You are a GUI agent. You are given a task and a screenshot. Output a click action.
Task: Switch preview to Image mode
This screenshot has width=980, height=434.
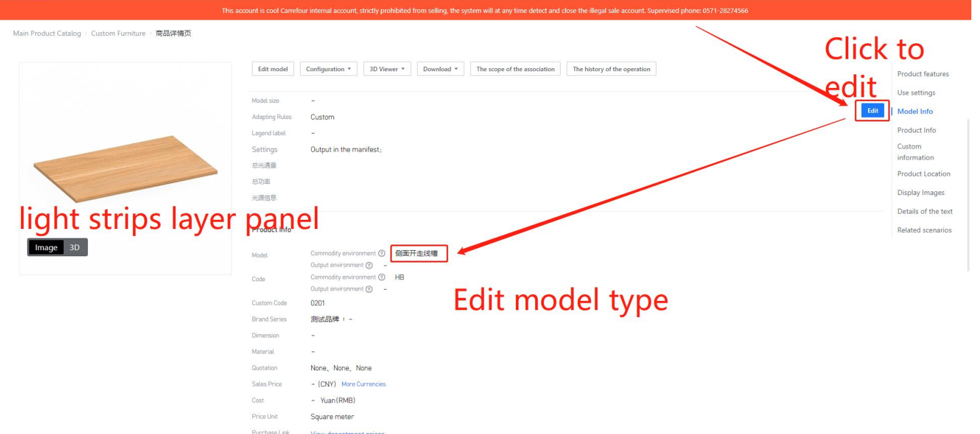(x=46, y=248)
